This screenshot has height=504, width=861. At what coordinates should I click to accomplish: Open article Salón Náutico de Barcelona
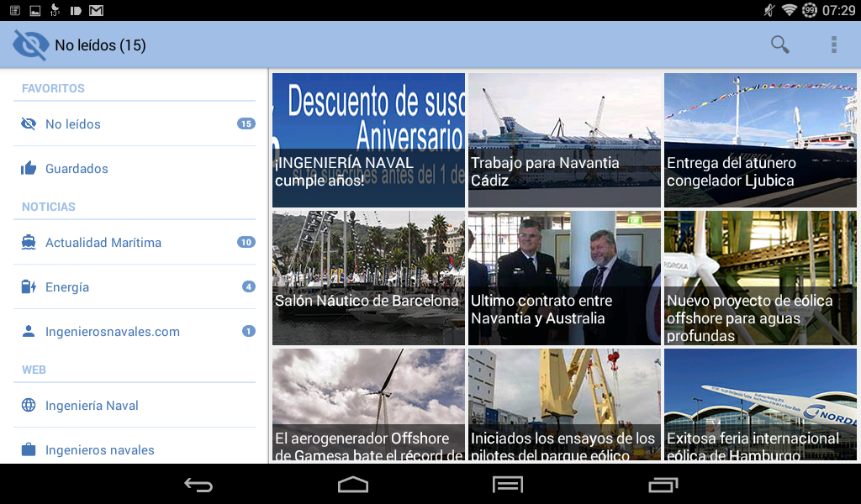pos(368,278)
